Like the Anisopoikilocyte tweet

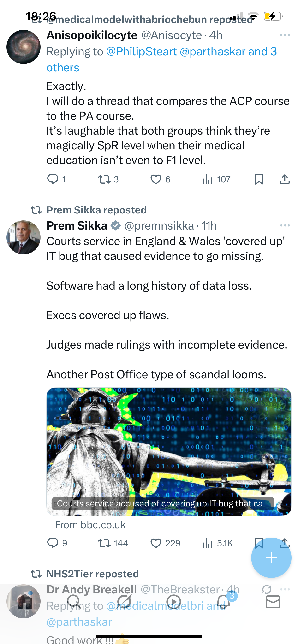(156, 179)
